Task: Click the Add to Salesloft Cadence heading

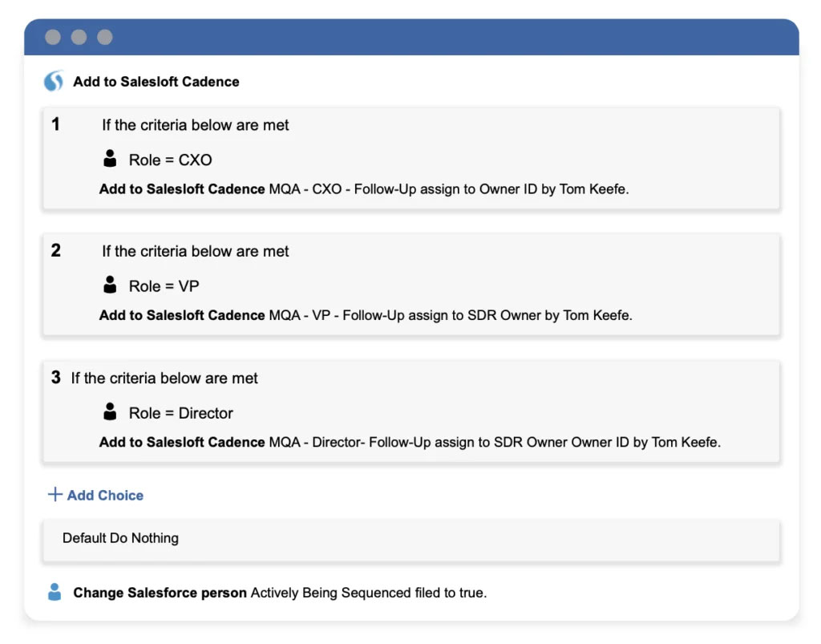Action: pyautogui.click(x=156, y=82)
